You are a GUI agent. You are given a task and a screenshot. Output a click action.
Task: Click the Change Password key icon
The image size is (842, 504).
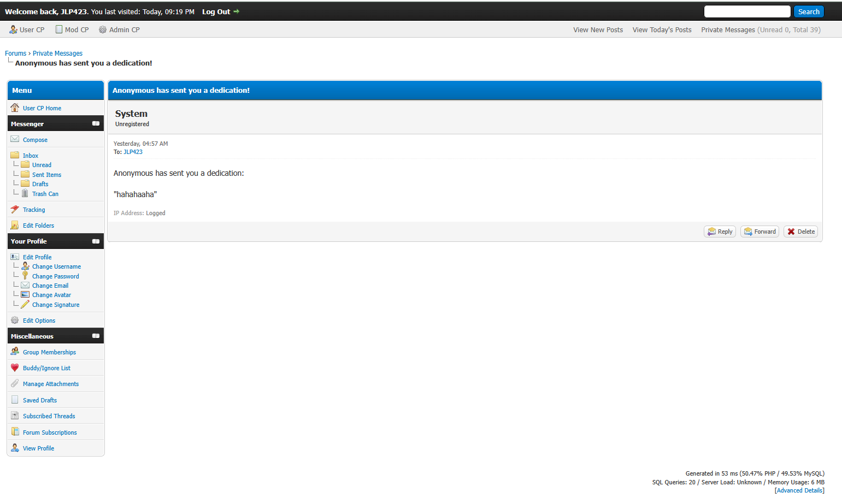pyautogui.click(x=25, y=276)
